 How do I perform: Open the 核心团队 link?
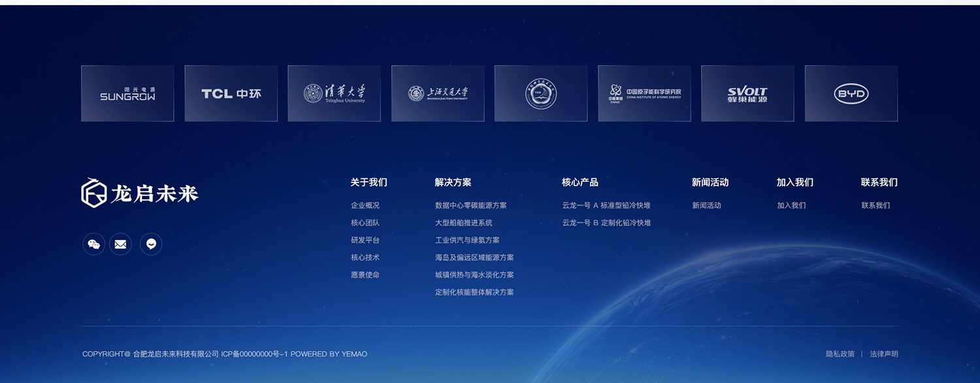[x=365, y=223]
